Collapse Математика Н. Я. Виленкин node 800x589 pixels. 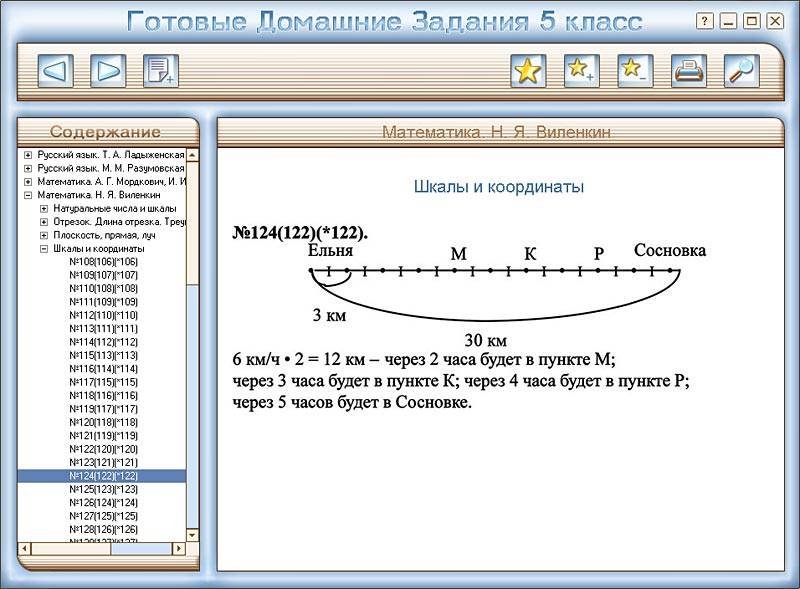(x=28, y=195)
